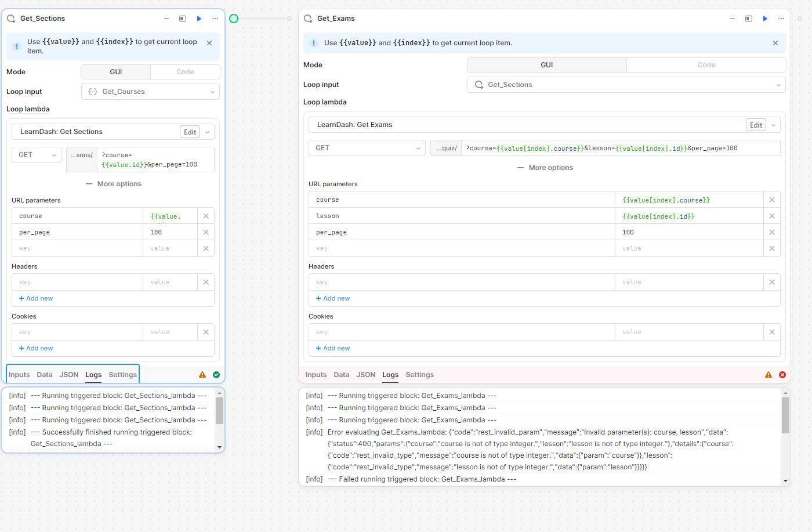Add new header in Get_Exams
The width and height of the screenshot is (812, 532).
click(333, 298)
